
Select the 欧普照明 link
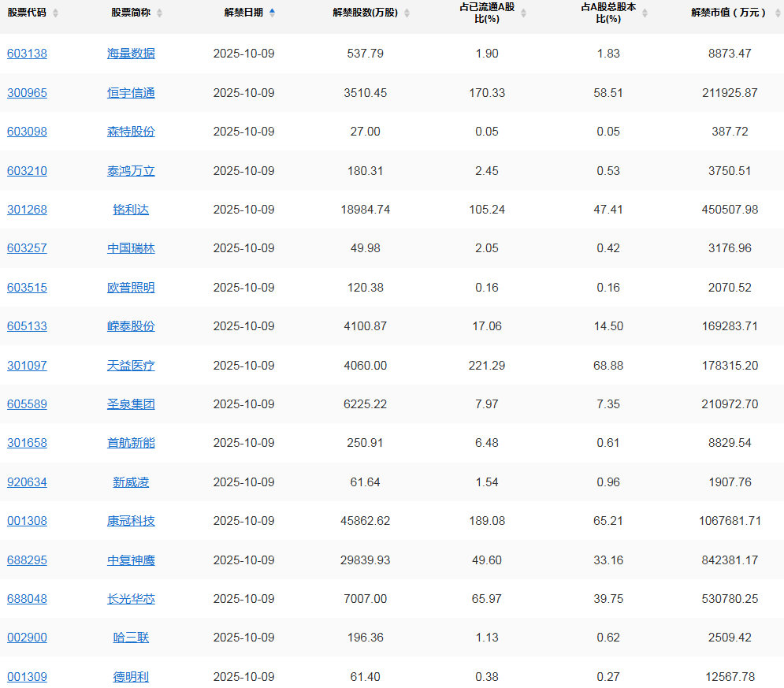pos(131,288)
